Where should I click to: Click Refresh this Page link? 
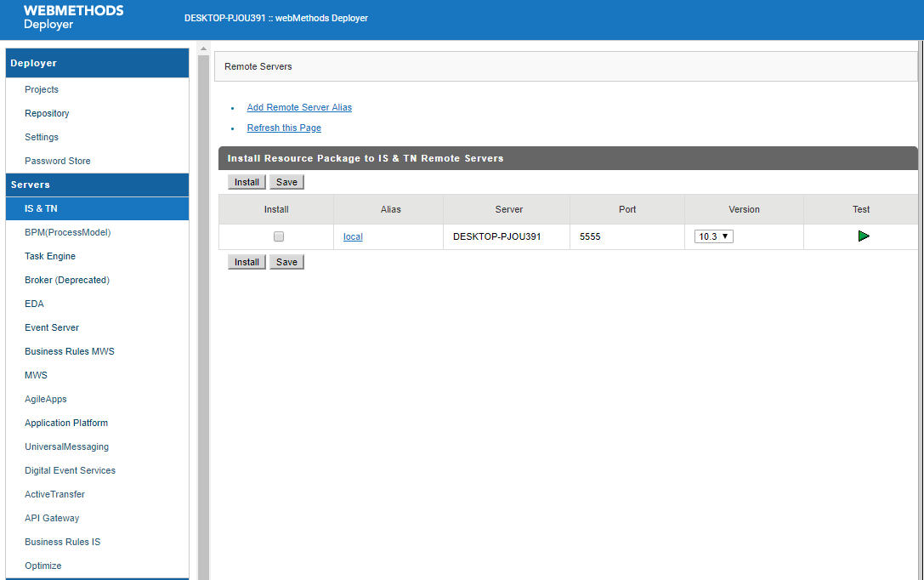[x=284, y=128]
